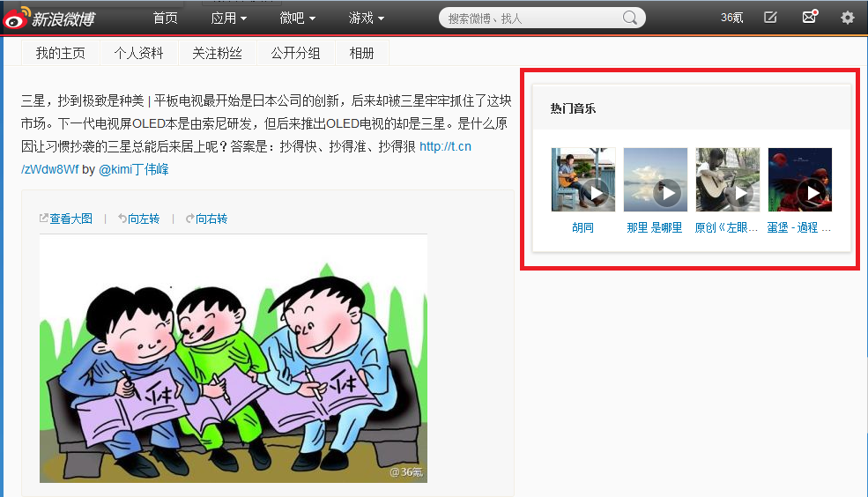This screenshot has height=497, width=868.
Task: Open the 相册 tab
Action: click(361, 53)
